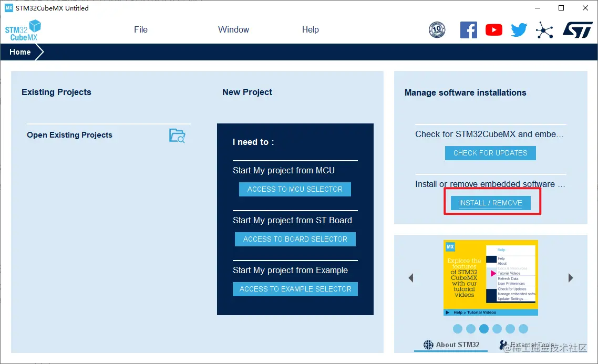Open the YouTube link icon

coord(494,30)
